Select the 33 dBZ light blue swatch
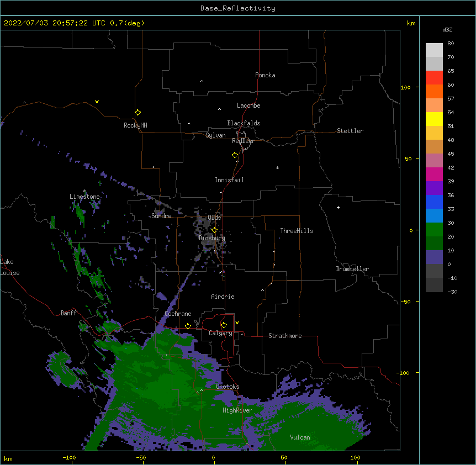 (434, 215)
